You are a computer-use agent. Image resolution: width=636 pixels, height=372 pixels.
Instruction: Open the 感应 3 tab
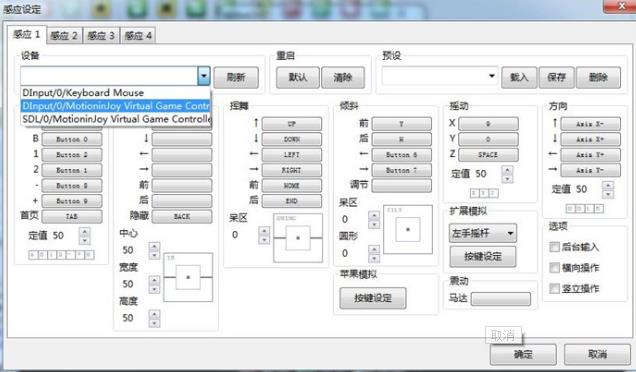pyautogui.click(x=101, y=36)
